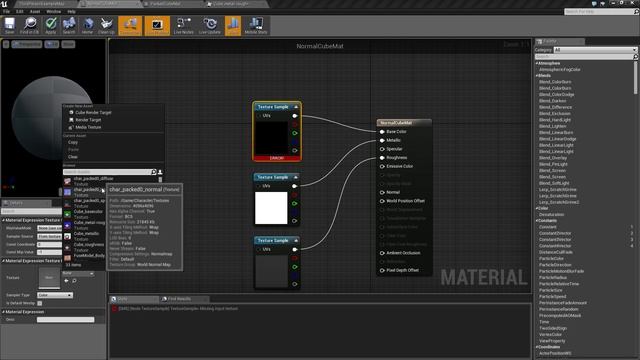Click the search magnifier icon in asset picker

click(x=154, y=172)
